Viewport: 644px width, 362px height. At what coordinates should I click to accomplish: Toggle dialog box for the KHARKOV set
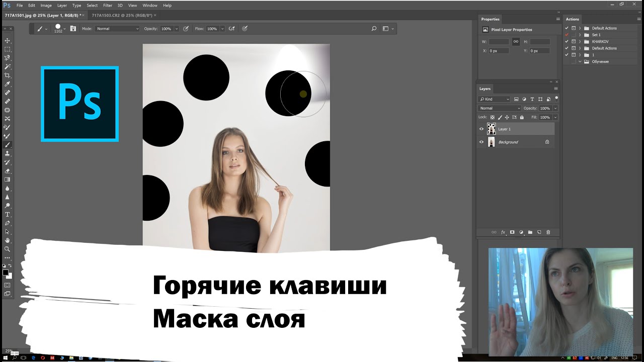574,42
